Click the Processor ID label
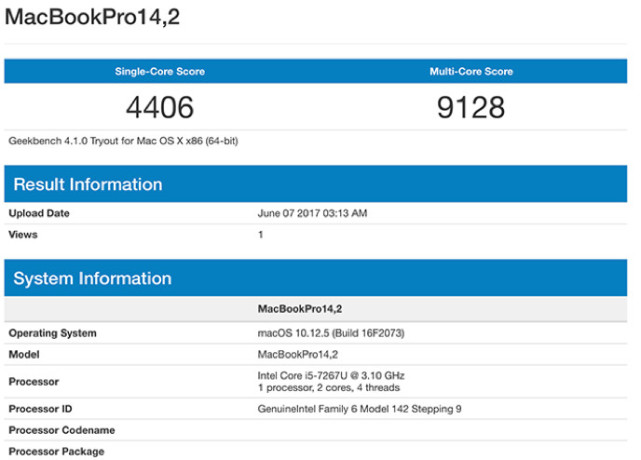Viewport: 641px width, 460px height. (40, 409)
